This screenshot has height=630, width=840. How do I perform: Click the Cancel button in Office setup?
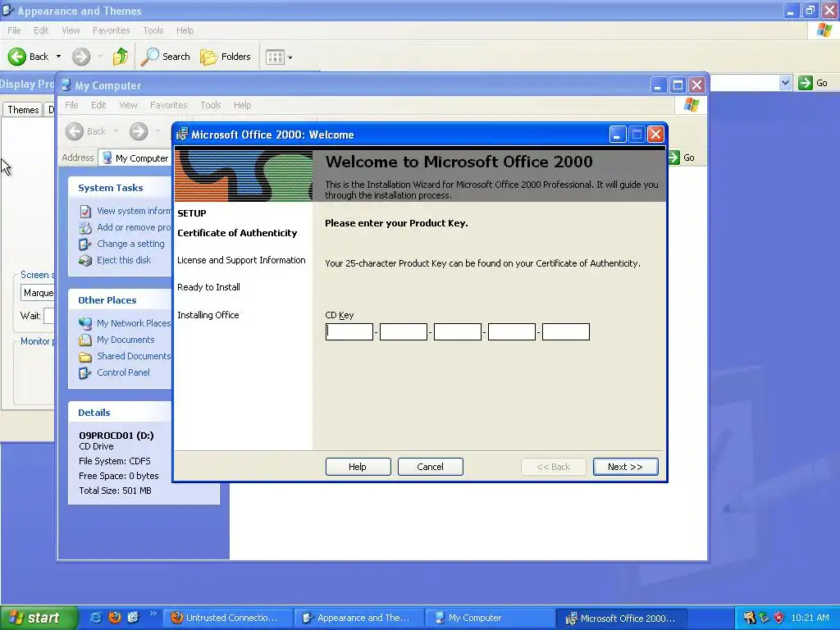coord(430,467)
